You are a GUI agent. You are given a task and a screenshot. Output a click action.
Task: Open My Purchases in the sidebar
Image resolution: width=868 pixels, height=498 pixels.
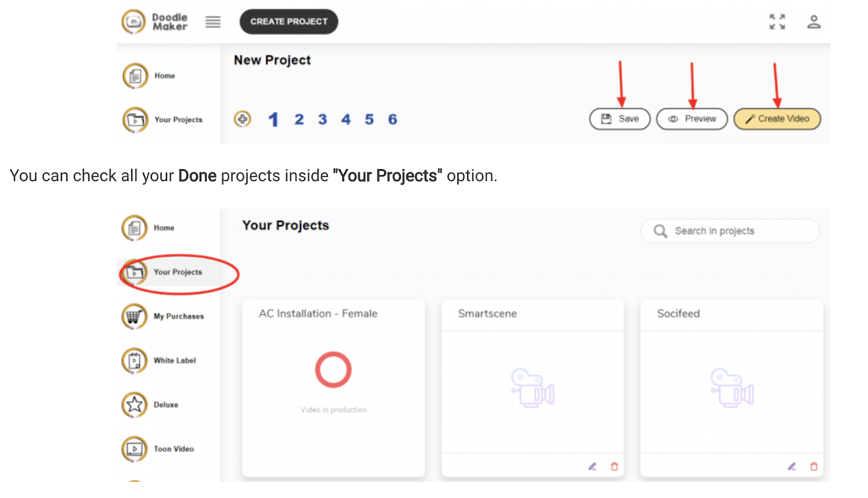point(178,316)
